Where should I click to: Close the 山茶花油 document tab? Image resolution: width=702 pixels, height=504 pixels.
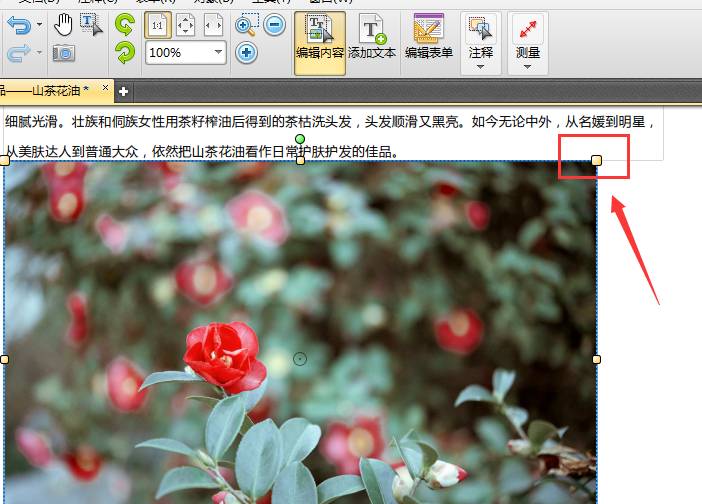105,89
